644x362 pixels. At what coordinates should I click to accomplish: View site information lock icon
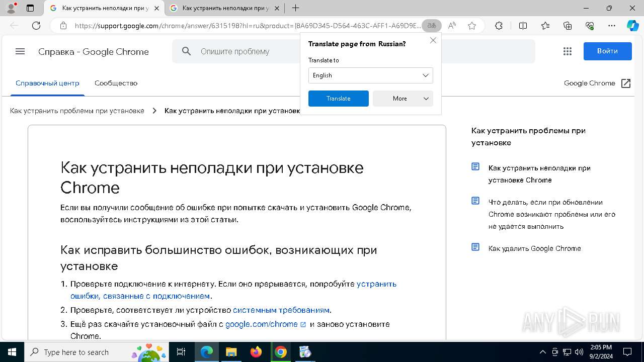[x=63, y=26]
